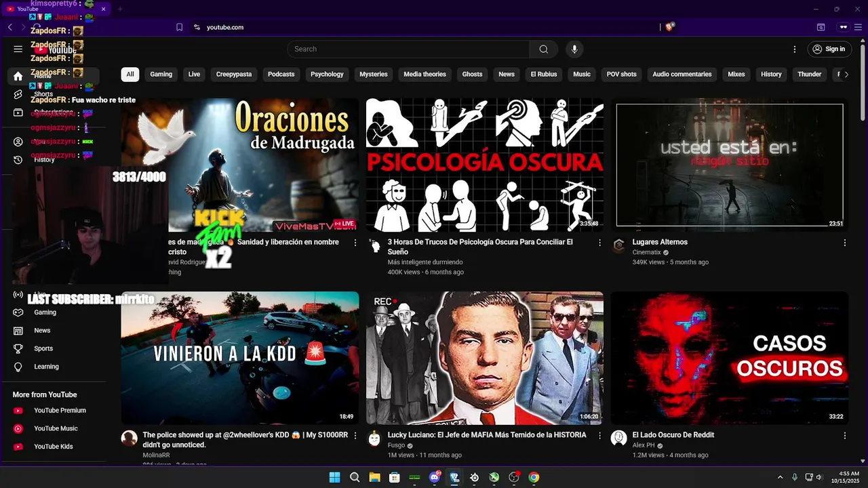Select the Gaming filter chip
This screenshot has width=868, height=488.
[161, 75]
